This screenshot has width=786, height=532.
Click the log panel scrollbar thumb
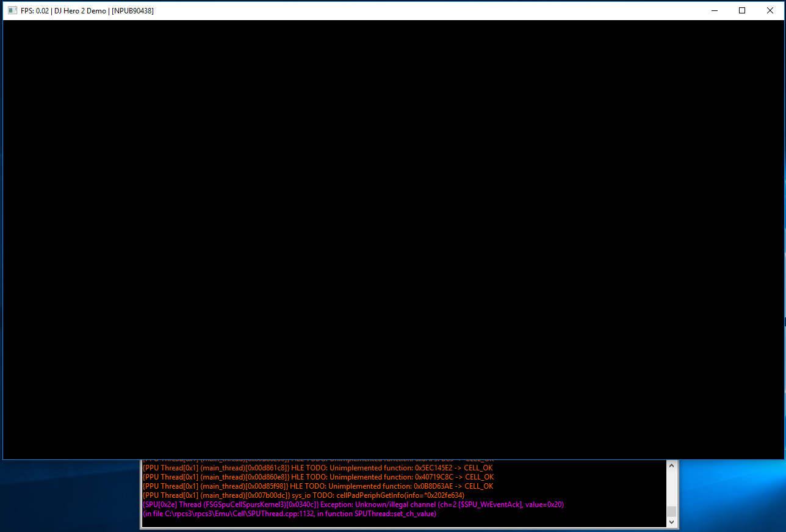tap(671, 511)
